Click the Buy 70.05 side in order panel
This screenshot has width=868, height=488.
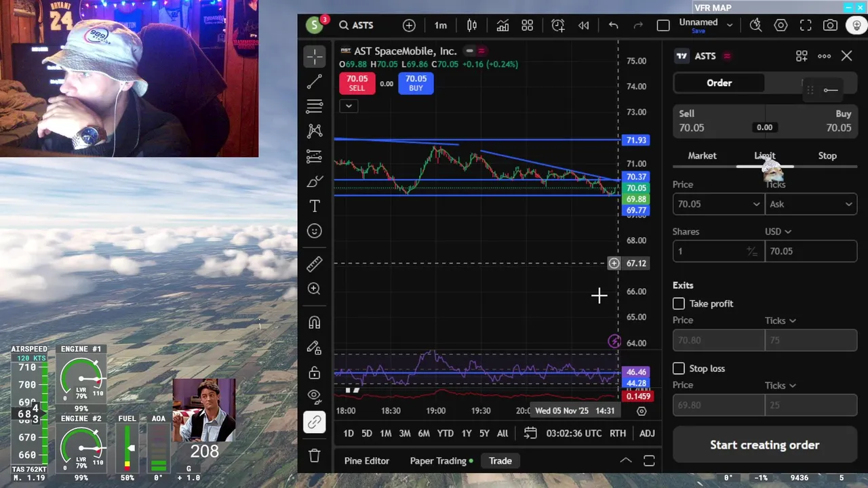(811, 121)
